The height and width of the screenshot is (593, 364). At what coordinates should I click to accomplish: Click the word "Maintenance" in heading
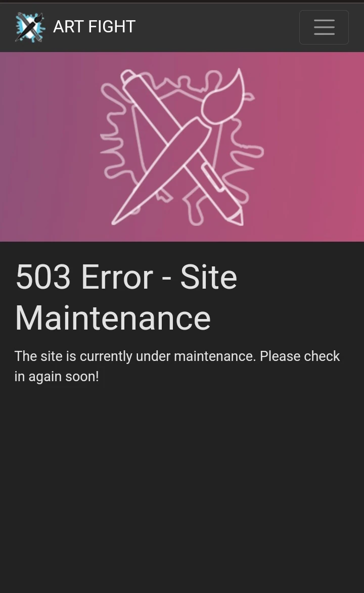click(x=113, y=318)
